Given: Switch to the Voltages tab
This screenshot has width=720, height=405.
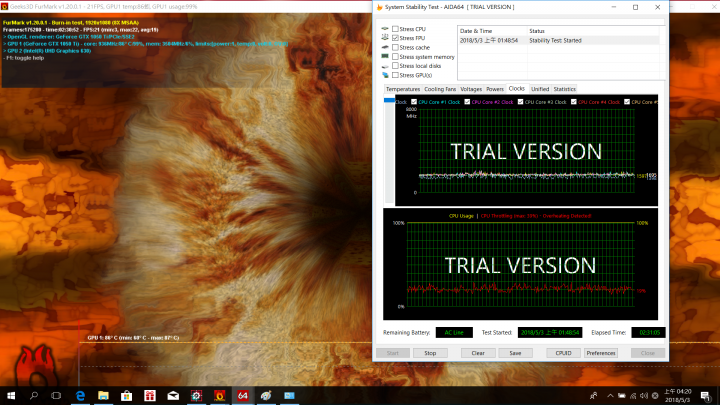Looking at the screenshot, I should (471, 89).
